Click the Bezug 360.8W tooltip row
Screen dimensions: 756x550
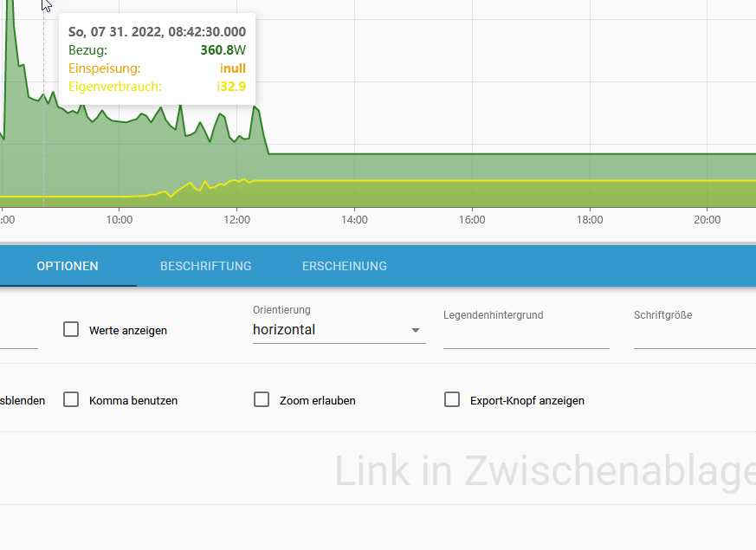157,50
